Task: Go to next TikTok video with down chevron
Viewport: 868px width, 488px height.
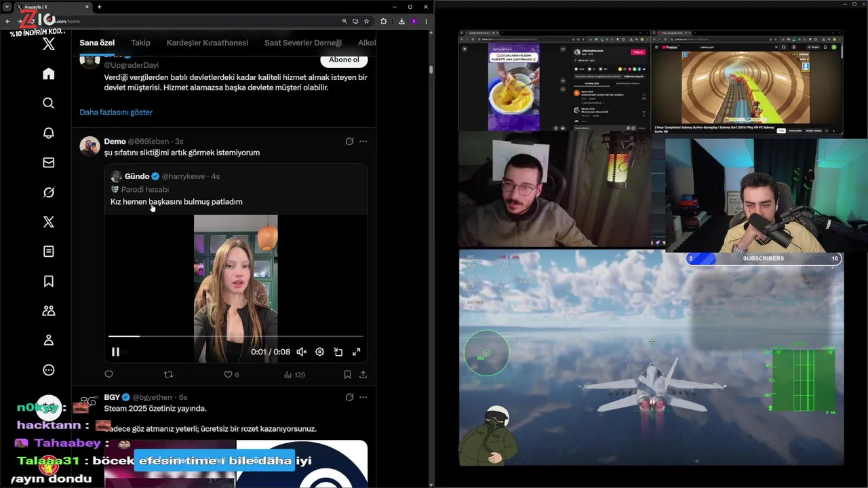Action: [x=562, y=89]
